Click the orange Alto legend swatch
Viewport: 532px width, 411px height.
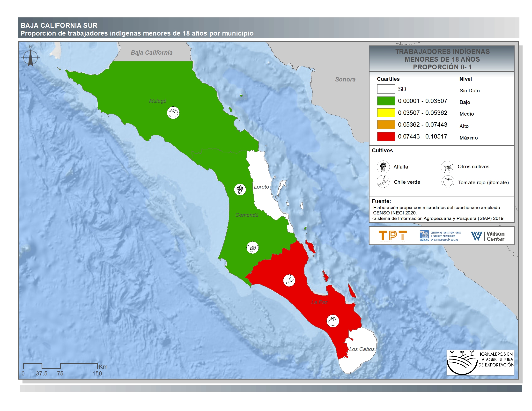click(x=386, y=125)
